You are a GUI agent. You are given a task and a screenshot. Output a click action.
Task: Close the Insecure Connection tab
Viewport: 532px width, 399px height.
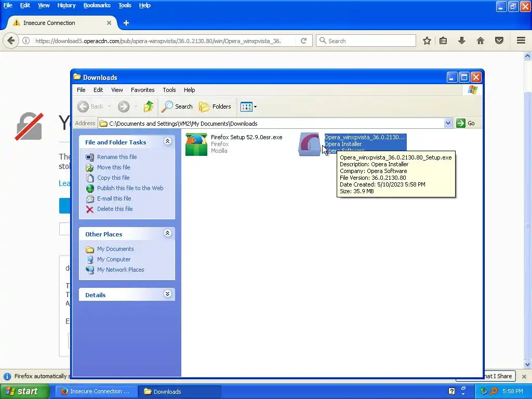(x=109, y=23)
